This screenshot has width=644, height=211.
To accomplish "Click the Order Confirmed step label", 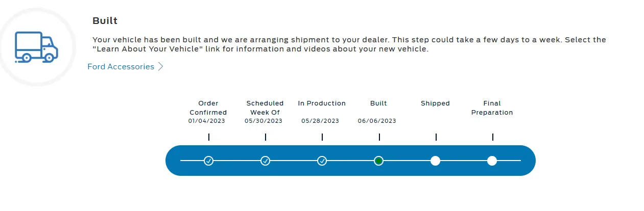I will pyautogui.click(x=208, y=108).
